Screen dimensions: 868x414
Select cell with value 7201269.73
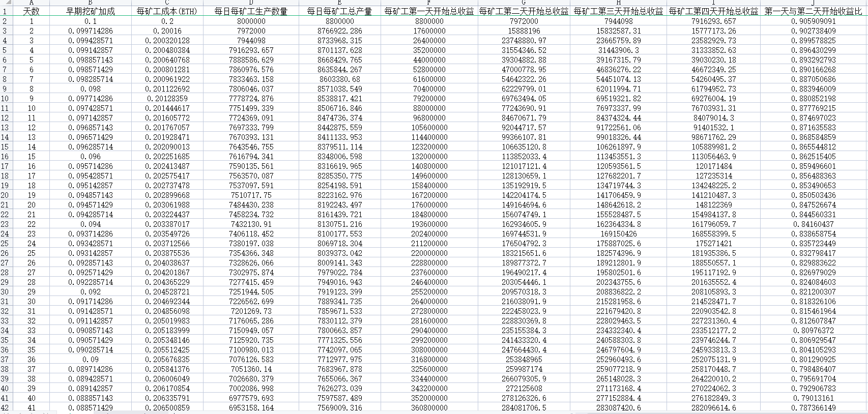[251, 311]
